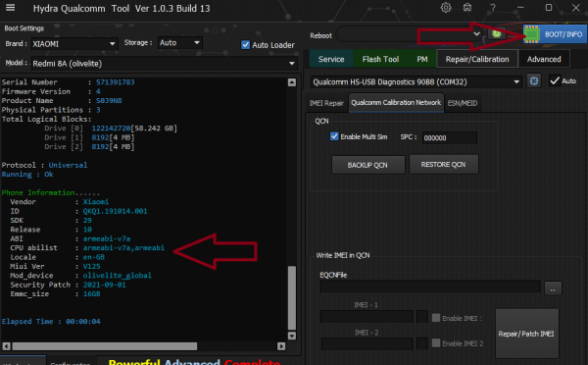Screen dimensions: 588x365
Task: Open the settings gear icon
Action: 446,8
